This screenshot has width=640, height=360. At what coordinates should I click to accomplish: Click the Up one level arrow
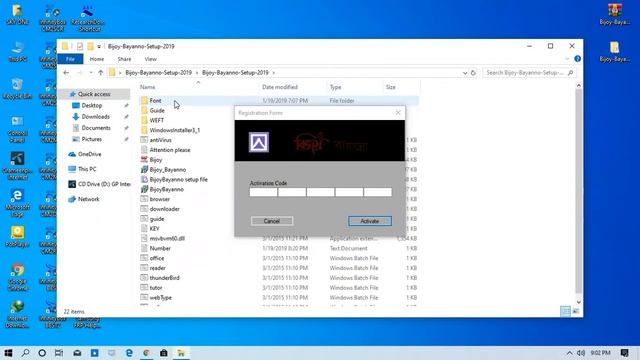(x=100, y=73)
